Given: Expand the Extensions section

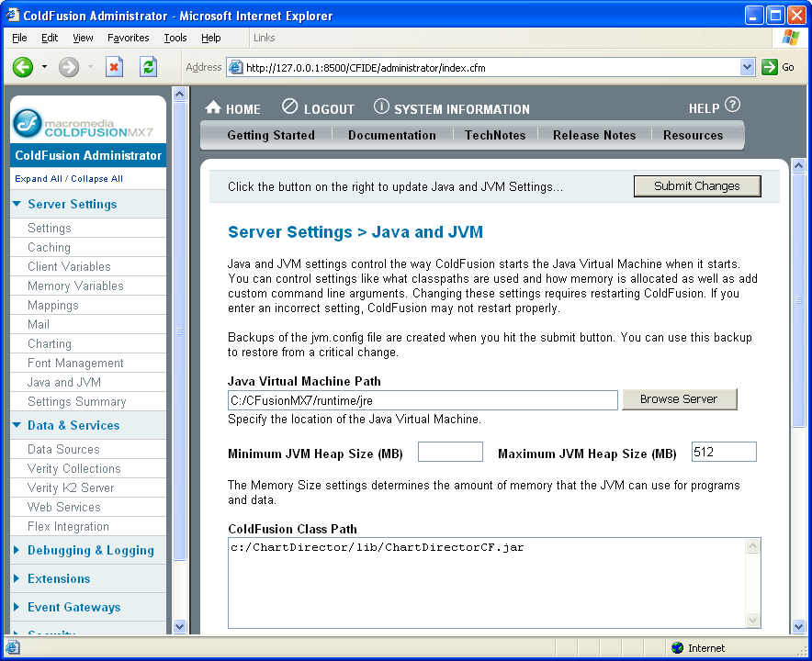Looking at the screenshot, I should [16, 578].
